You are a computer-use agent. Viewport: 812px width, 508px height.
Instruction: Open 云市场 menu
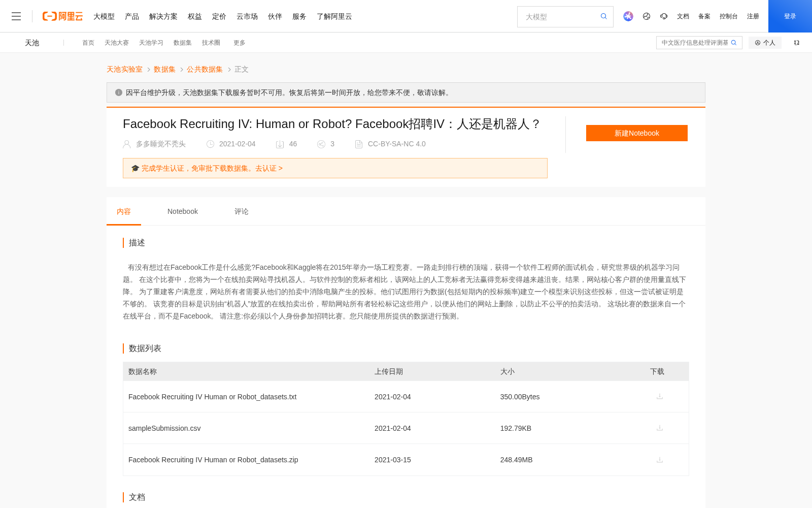tap(247, 16)
